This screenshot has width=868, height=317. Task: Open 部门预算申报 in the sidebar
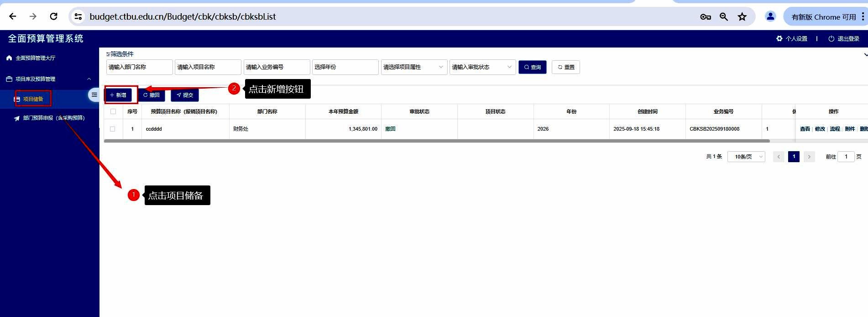[53, 118]
